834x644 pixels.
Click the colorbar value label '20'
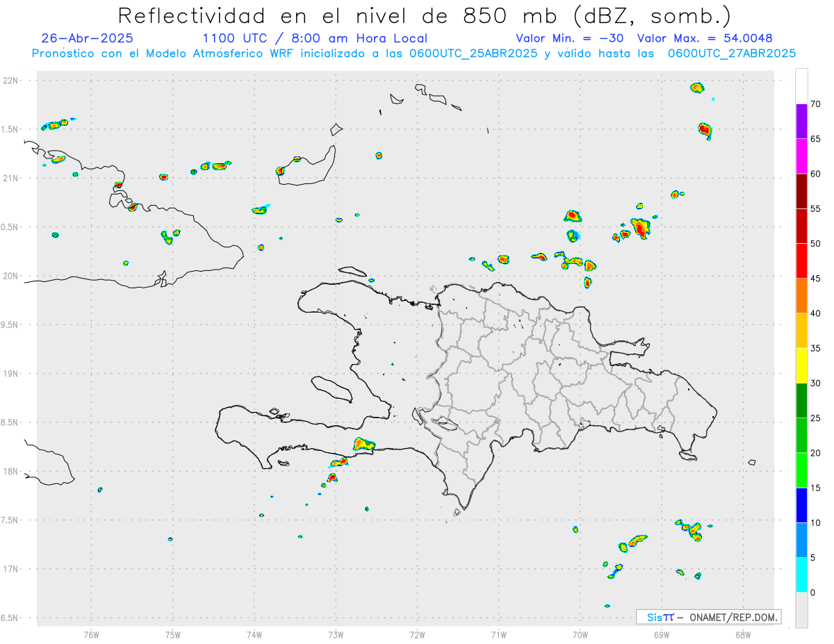click(815, 453)
